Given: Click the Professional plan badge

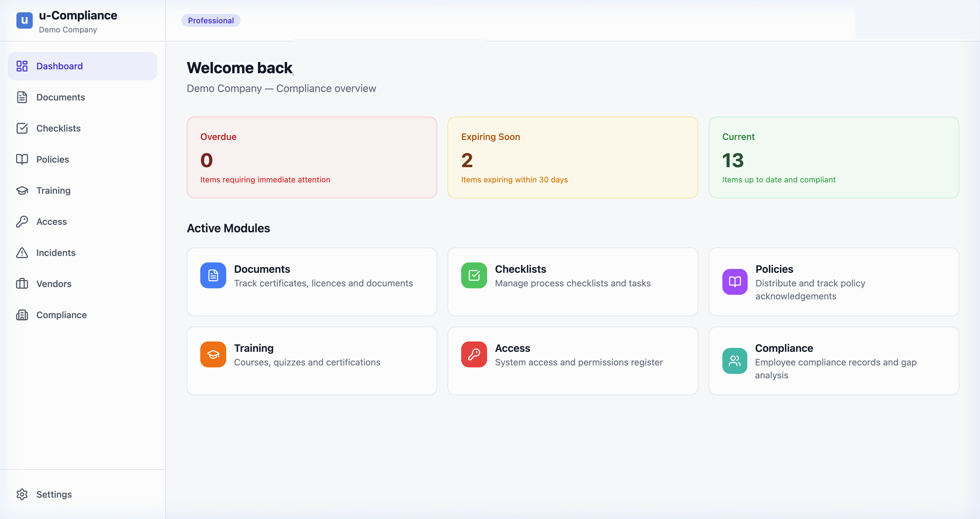Looking at the screenshot, I should (x=211, y=20).
